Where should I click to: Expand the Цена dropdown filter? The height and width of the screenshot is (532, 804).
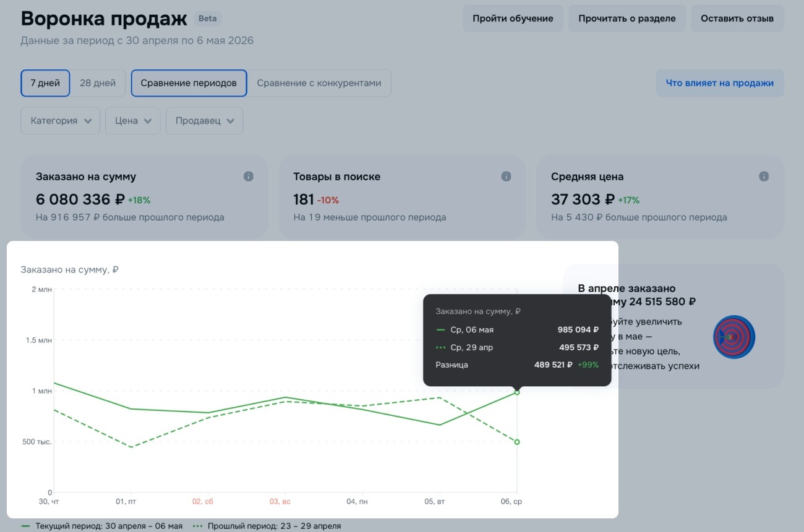click(133, 120)
